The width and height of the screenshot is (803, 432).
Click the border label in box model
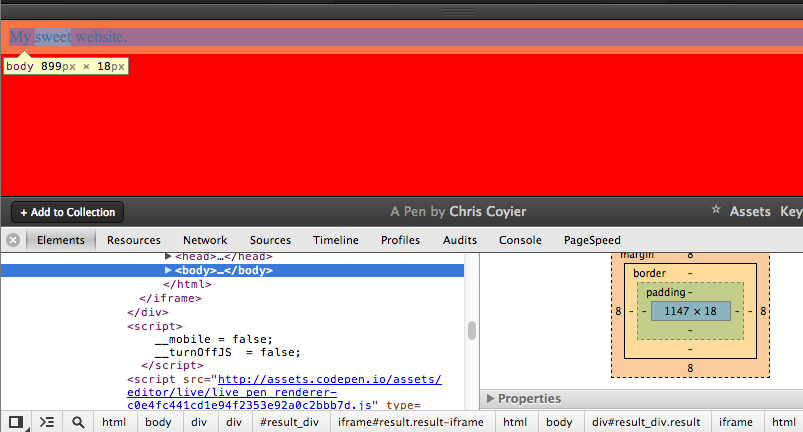tap(649, 273)
